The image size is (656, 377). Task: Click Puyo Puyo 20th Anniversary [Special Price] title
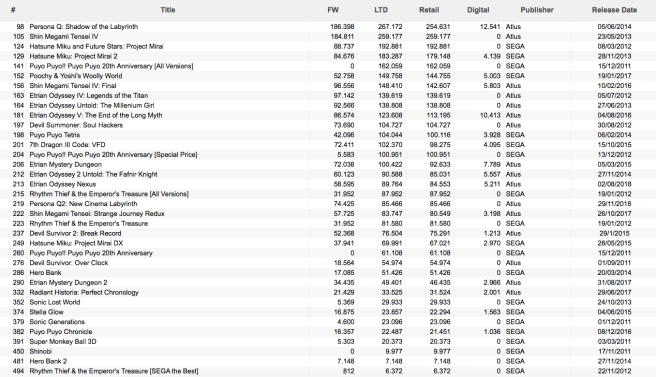pyautogui.click(x=113, y=154)
